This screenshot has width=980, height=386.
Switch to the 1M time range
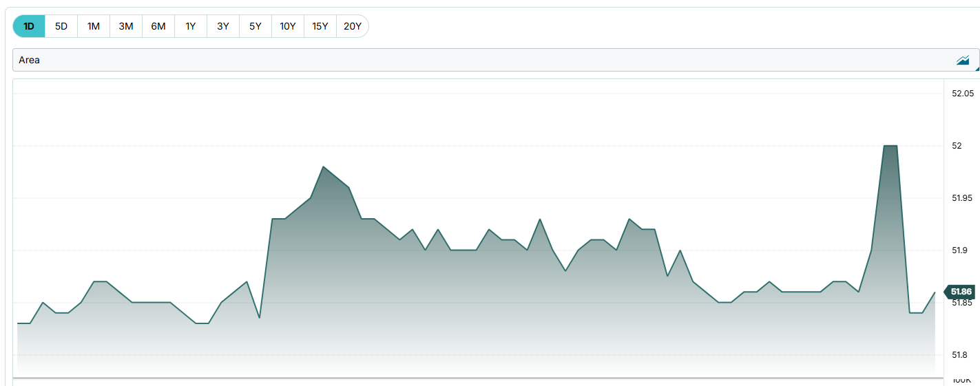[94, 26]
